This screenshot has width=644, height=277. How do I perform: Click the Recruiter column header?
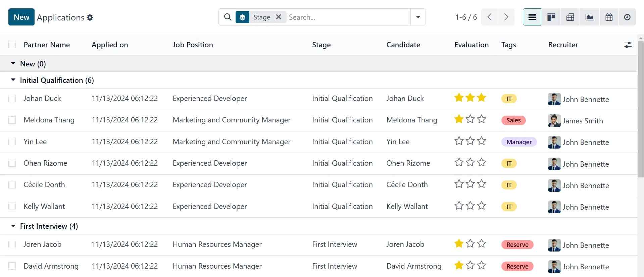pos(563,45)
